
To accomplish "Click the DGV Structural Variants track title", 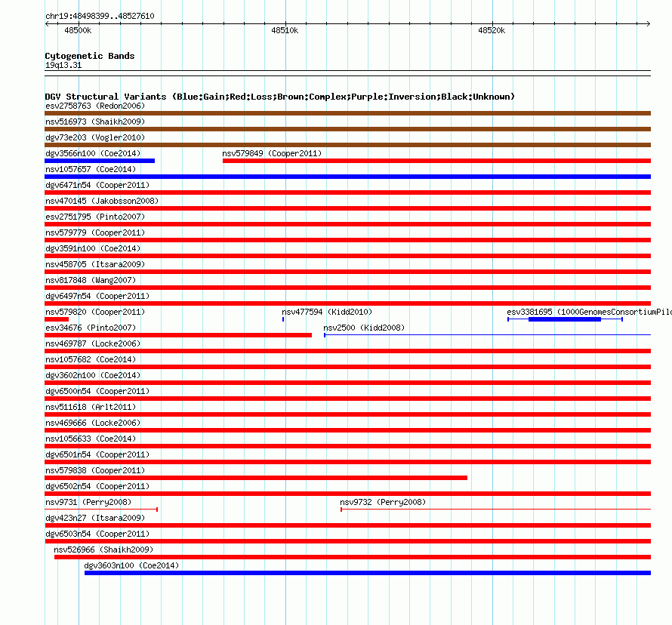I will click(x=279, y=97).
